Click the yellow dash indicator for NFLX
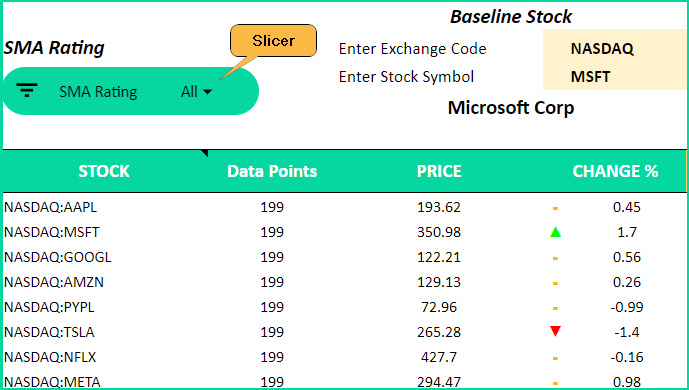Viewport: 689px width, 390px height. [x=555, y=358]
